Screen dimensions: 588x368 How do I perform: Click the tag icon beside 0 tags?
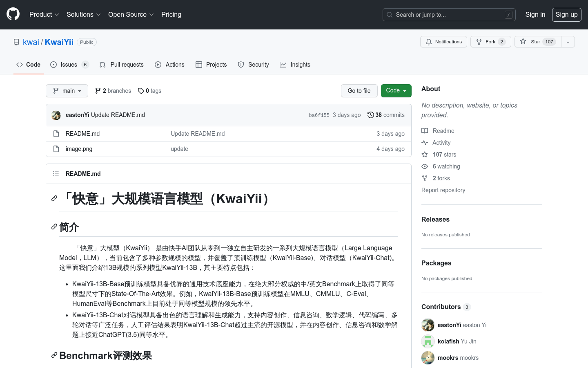pos(141,91)
